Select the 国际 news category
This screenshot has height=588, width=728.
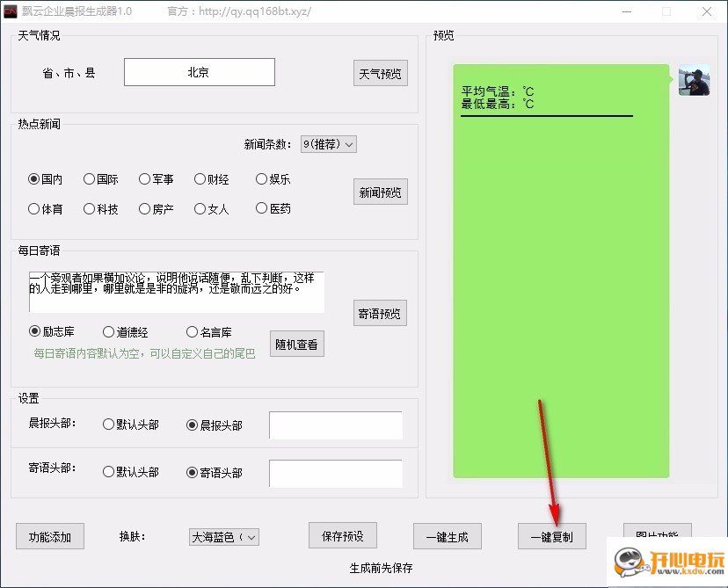click(x=101, y=179)
